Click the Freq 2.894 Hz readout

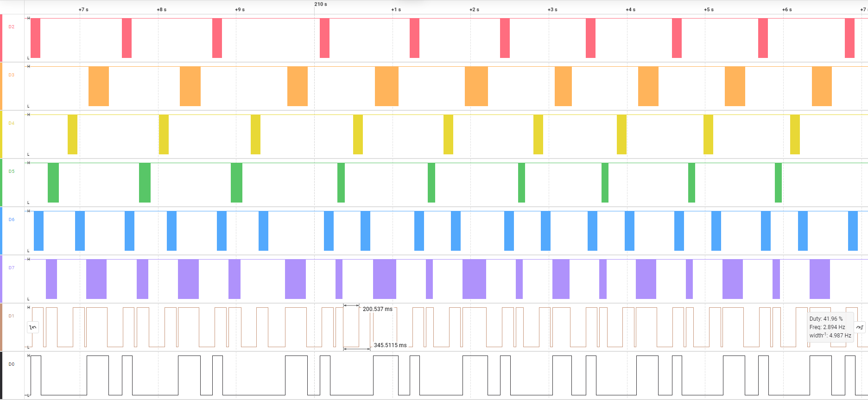click(x=827, y=327)
